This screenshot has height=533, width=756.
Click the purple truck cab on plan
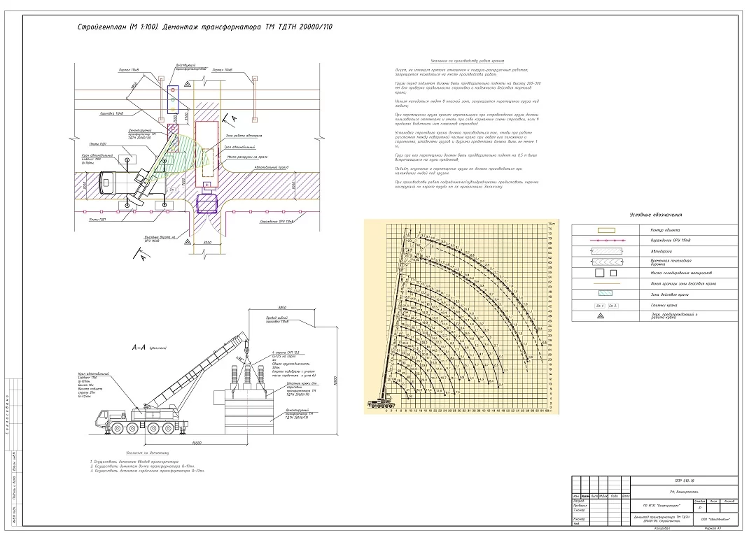(208, 203)
